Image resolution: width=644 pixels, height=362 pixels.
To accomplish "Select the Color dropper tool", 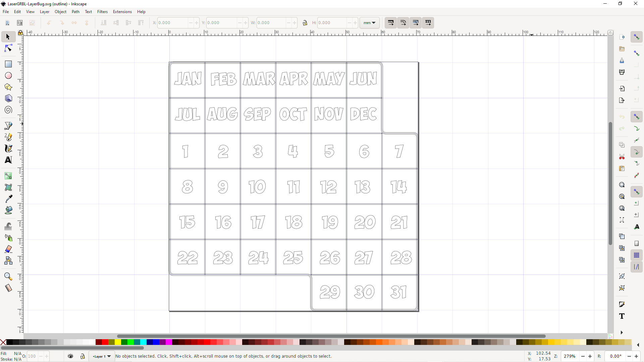I will tap(8, 199).
